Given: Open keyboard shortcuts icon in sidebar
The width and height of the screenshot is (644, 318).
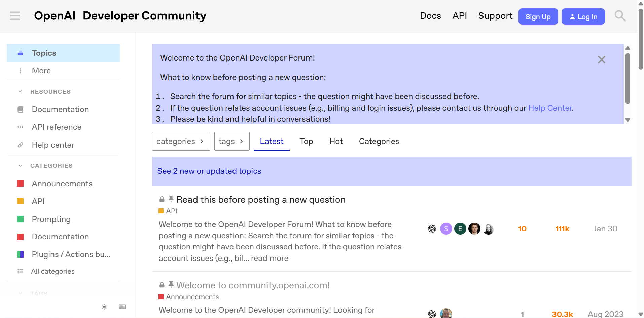Looking at the screenshot, I should click(x=122, y=307).
